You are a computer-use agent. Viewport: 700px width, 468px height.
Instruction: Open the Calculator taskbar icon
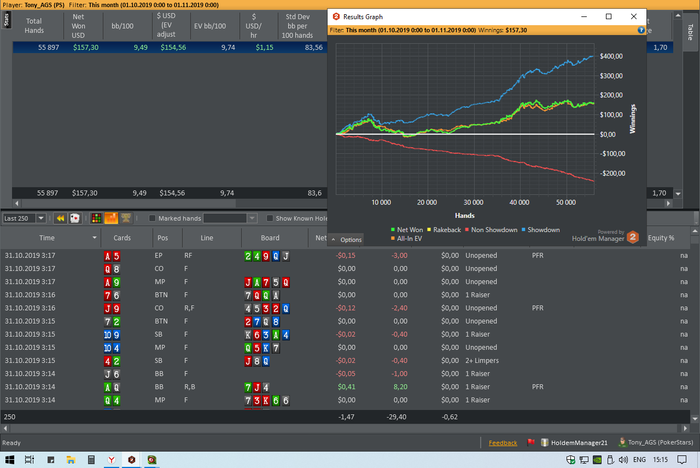tap(91, 460)
